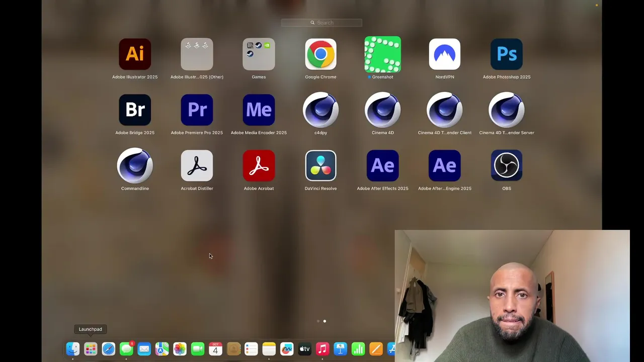Open Pages from the Dock

click(x=376, y=348)
